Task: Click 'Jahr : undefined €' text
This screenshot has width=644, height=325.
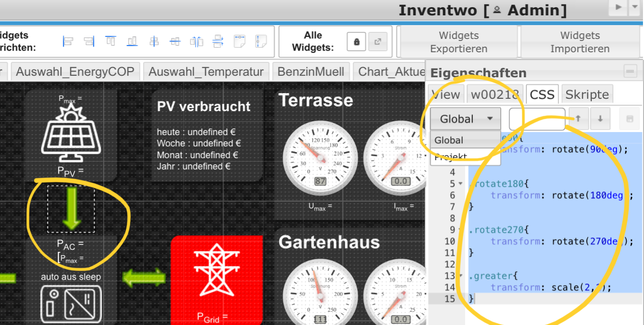Action: click(x=194, y=166)
